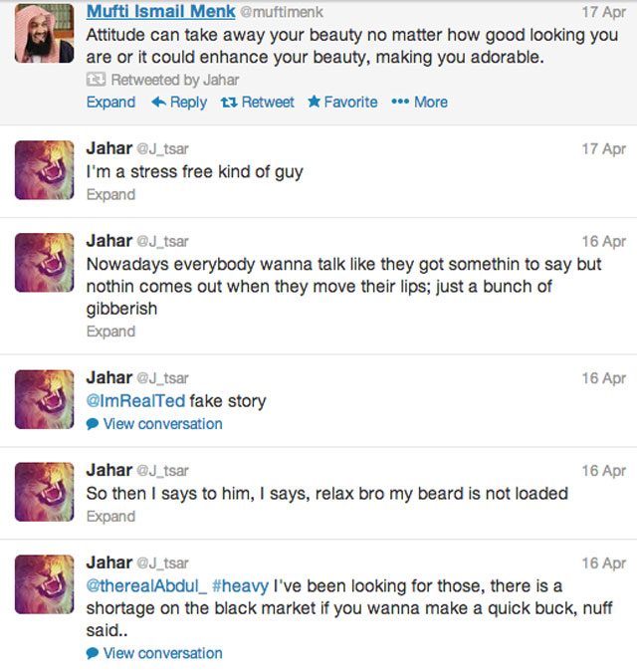Click the Retweeted by Jahar icon
Screen dimensions: 637x672
point(96,80)
